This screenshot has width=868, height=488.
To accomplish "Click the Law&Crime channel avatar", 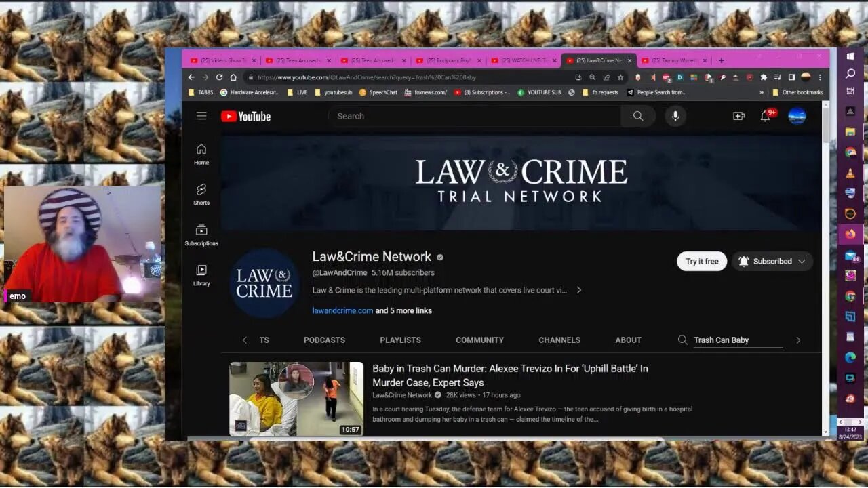I will 264,283.
